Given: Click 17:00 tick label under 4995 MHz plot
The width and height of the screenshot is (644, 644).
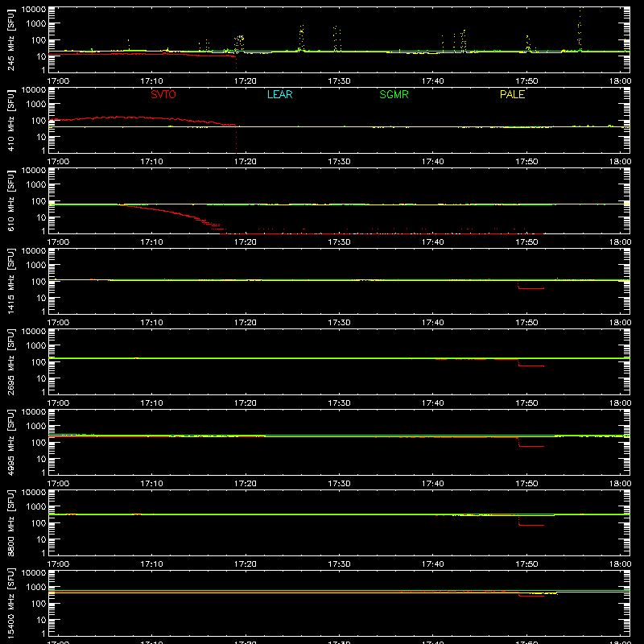Looking at the screenshot, I should 58,484.
